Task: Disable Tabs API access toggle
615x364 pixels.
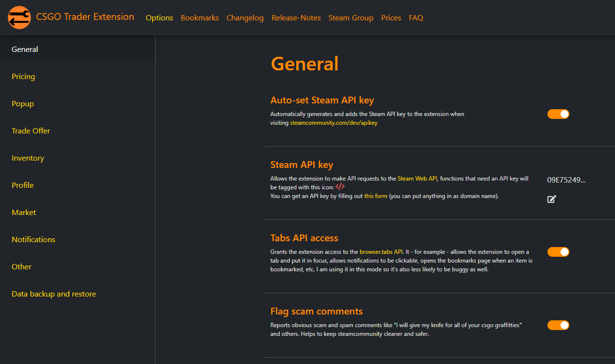Action: pyautogui.click(x=558, y=252)
